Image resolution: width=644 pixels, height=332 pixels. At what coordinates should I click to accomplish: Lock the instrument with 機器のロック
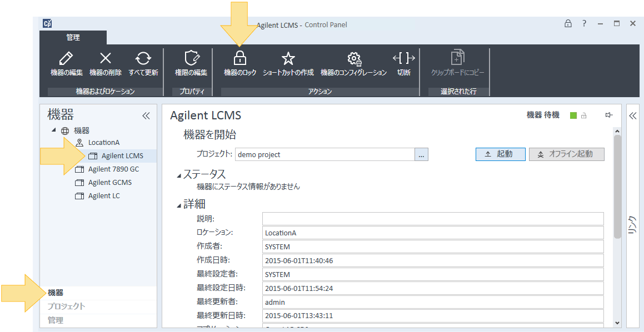pyautogui.click(x=239, y=59)
